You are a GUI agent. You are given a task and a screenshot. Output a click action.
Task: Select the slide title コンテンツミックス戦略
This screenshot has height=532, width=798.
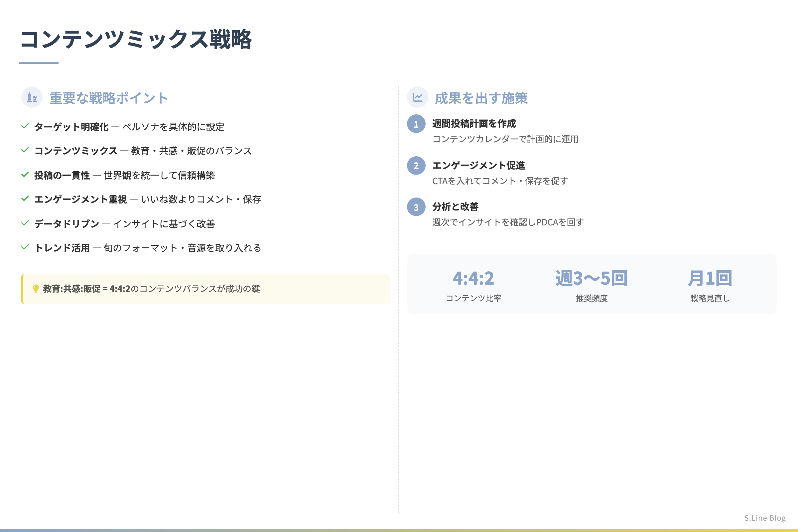pos(136,39)
